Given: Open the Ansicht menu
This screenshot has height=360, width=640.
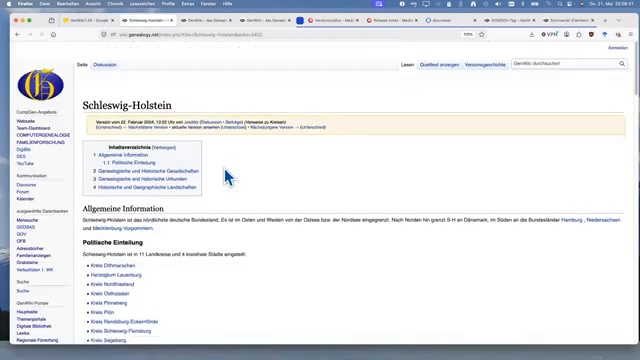Looking at the screenshot, I should click(x=93, y=4).
